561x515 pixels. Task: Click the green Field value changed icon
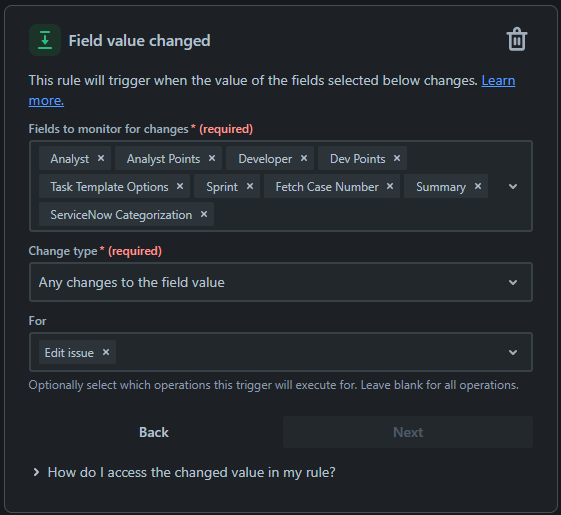coord(45,40)
